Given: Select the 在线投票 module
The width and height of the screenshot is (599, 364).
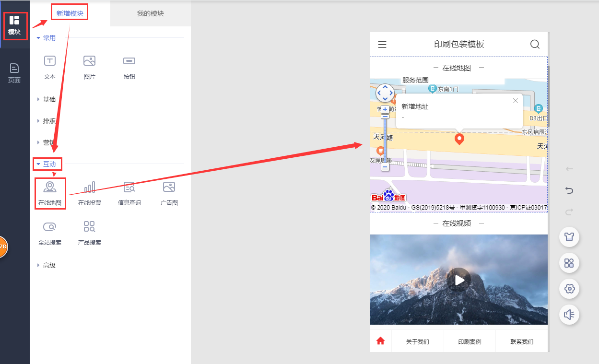Looking at the screenshot, I should [90, 193].
